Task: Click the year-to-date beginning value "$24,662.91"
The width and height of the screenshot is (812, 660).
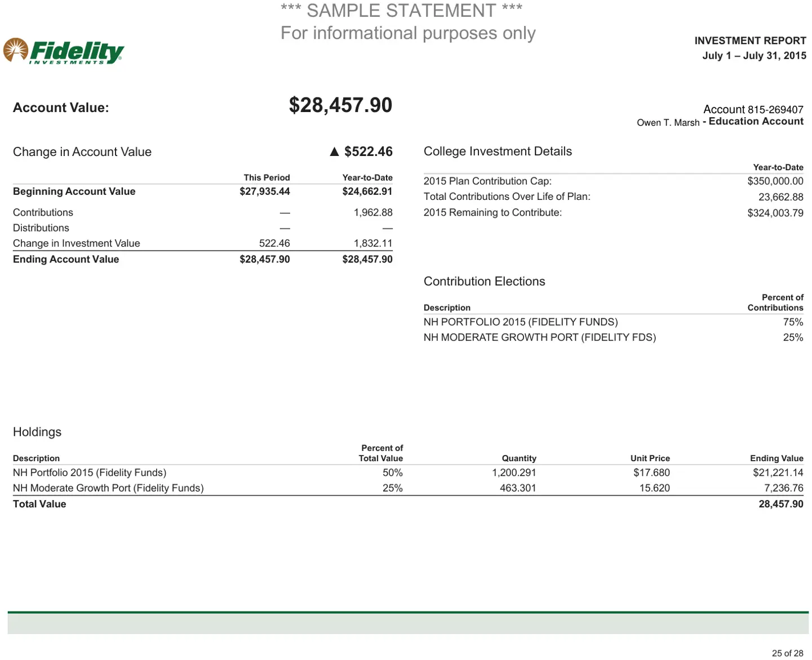Action: [x=367, y=191]
